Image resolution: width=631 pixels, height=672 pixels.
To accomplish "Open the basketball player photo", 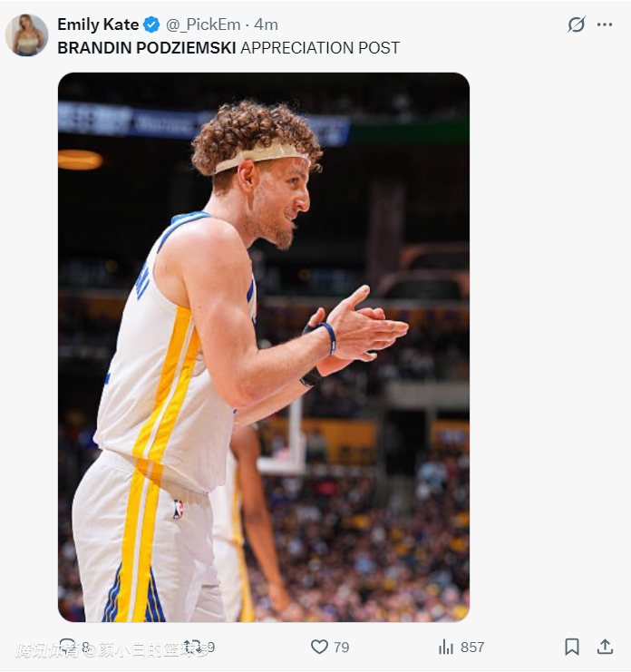I will [x=263, y=346].
